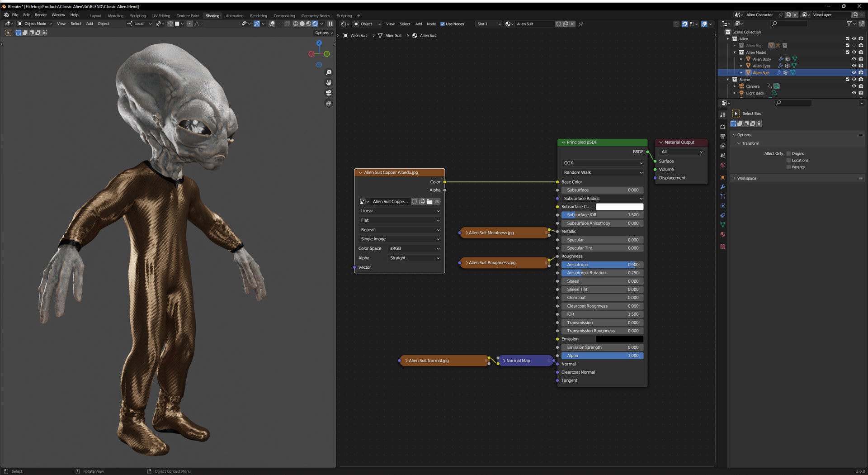Select Alien Body in the outliner
Viewport: 868px width, 475px height.
coord(762,59)
